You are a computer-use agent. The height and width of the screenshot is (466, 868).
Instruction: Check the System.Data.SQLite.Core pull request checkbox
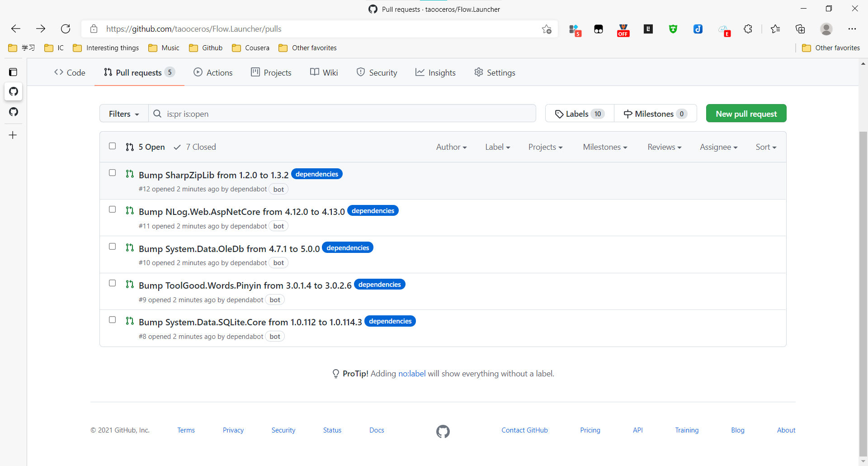tap(113, 320)
